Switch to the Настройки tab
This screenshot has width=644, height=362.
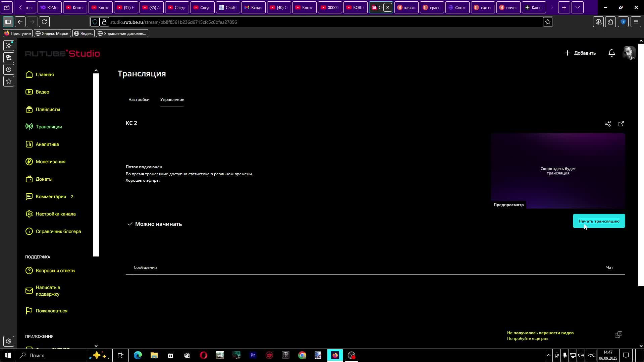pos(139,100)
